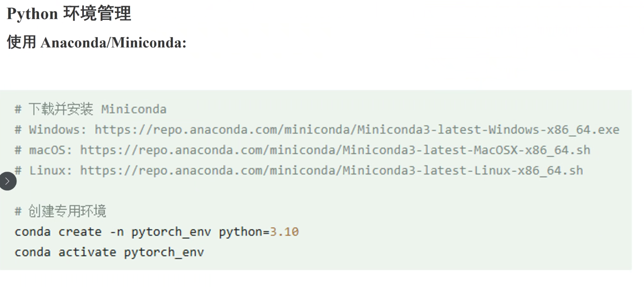Image resolution: width=644 pixels, height=287 pixels.
Task: Click the "# 下载并安装 Miniconda" comment line
Action: coord(91,109)
